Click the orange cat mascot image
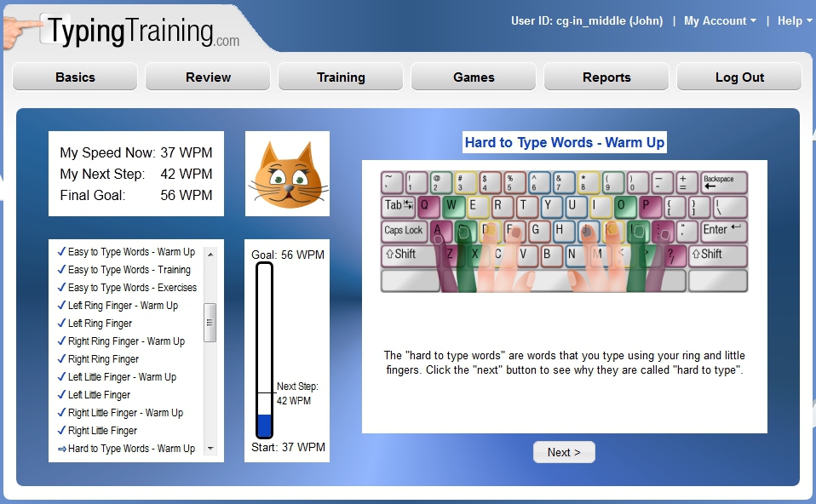The width and height of the screenshot is (816, 504). [287, 175]
